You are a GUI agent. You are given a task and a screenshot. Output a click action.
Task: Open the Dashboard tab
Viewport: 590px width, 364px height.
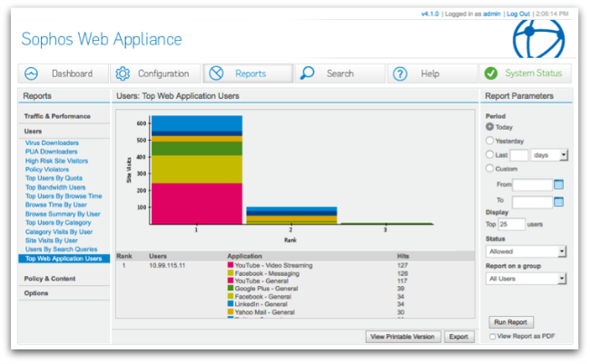tap(64, 74)
